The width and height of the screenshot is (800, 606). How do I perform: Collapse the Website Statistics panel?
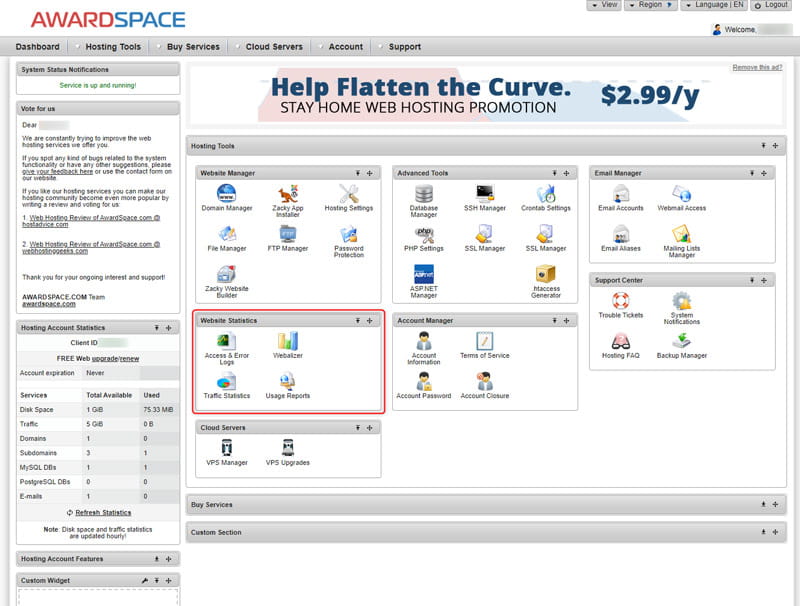(357, 321)
